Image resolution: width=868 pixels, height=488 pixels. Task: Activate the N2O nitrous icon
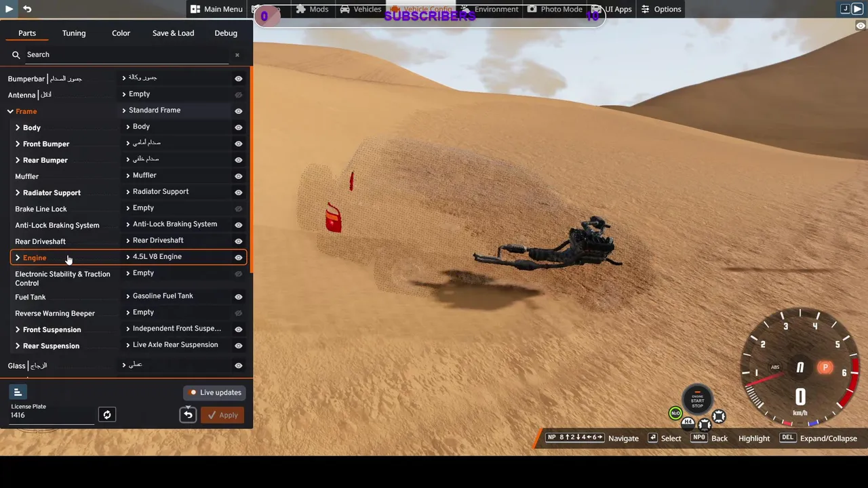(675, 413)
